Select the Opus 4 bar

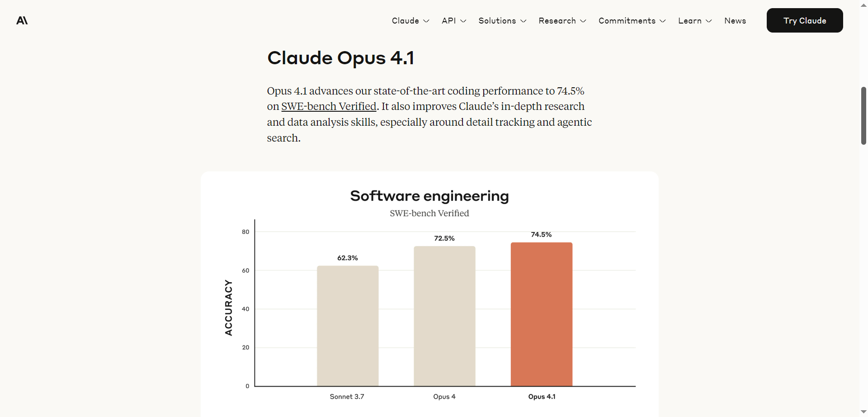(444, 316)
